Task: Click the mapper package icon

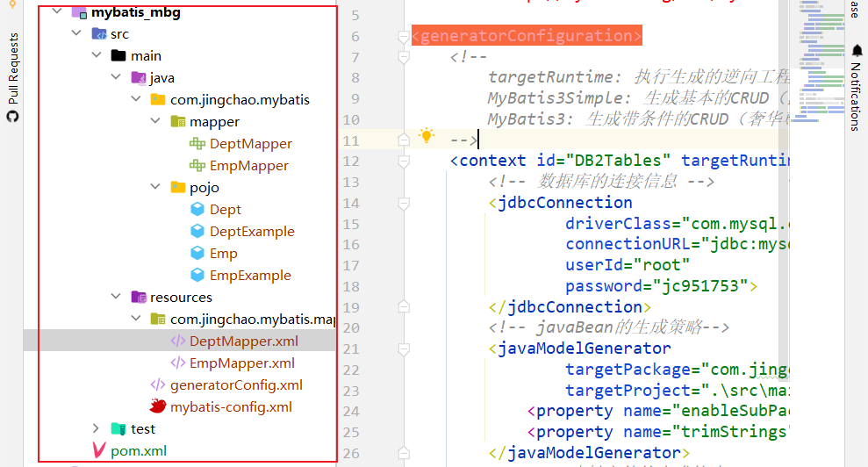Action: click(x=177, y=121)
